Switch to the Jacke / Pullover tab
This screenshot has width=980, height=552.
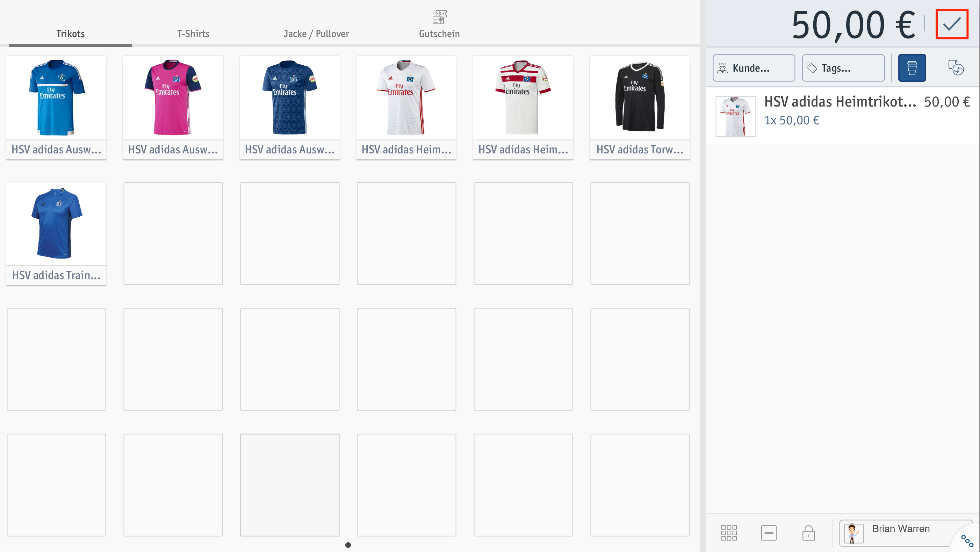click(x=316, y=34)
